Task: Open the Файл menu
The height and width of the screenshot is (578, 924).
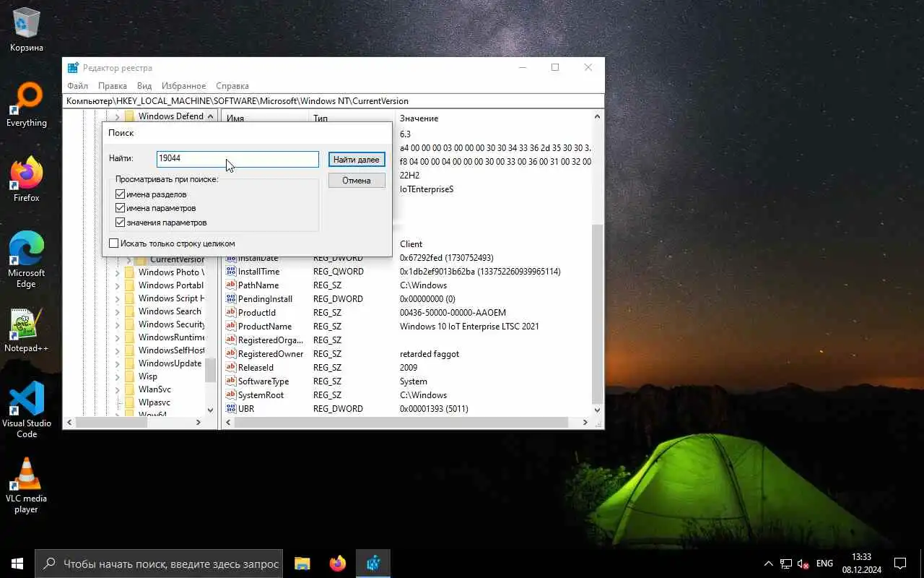Action: [77, 86]
